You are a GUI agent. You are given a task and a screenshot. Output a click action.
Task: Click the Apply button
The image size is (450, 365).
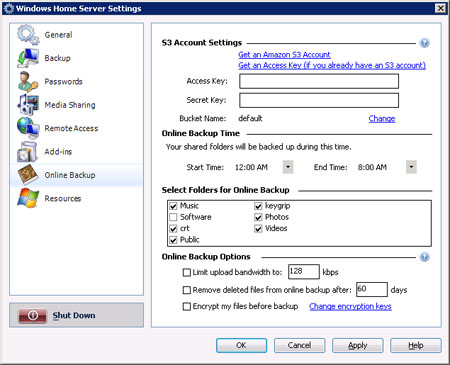pyautogui.click(x=358, y=345)
